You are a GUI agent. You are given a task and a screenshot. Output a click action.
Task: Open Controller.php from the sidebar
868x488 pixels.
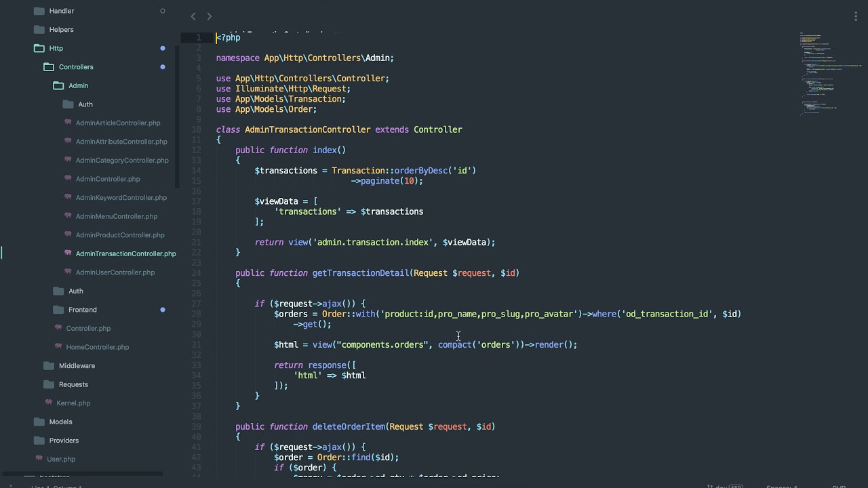(88, 328)
